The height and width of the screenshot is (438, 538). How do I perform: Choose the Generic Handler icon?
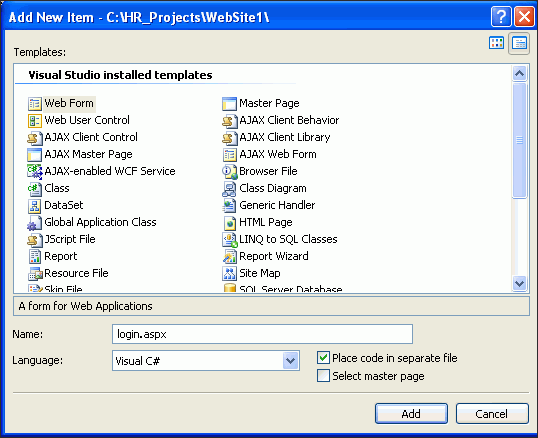tap(229, 206)
